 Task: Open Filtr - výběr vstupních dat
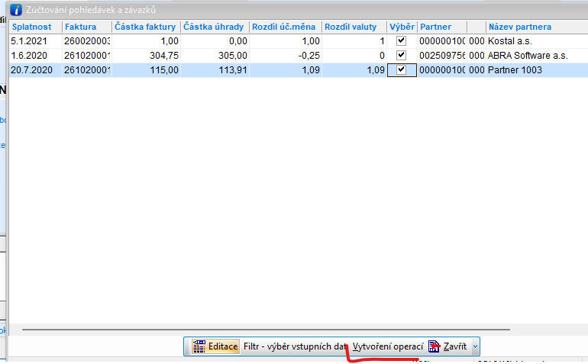[295, 346]
